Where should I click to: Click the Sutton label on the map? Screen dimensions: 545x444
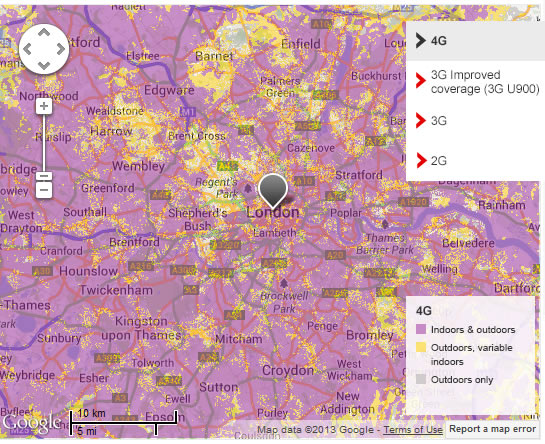click(219, 387)
